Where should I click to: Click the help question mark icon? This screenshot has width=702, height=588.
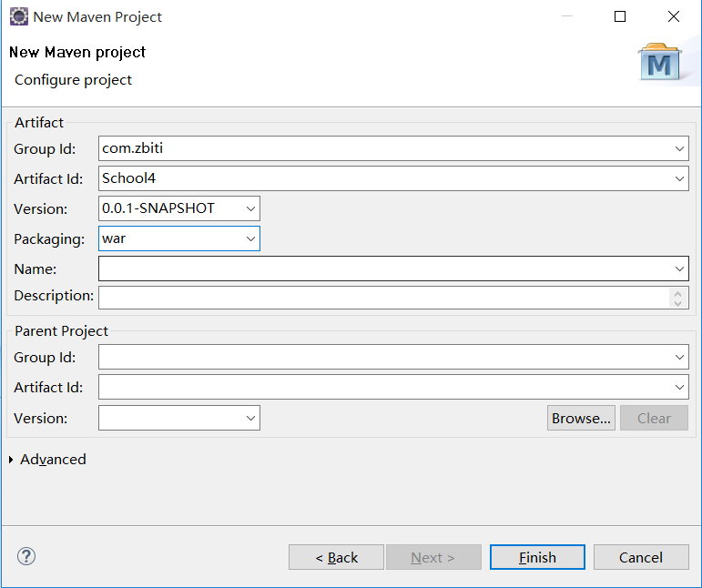point(26,556)
